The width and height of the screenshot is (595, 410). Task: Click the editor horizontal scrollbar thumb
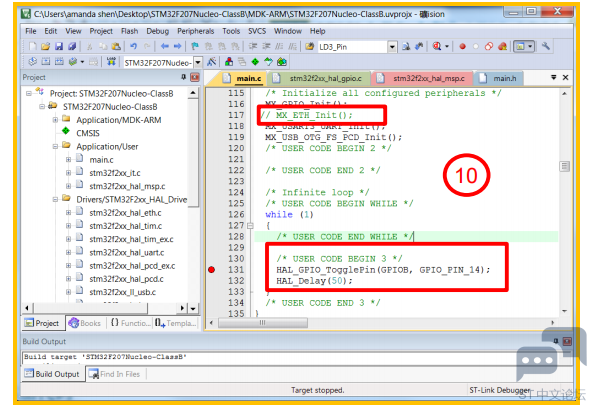263,323
